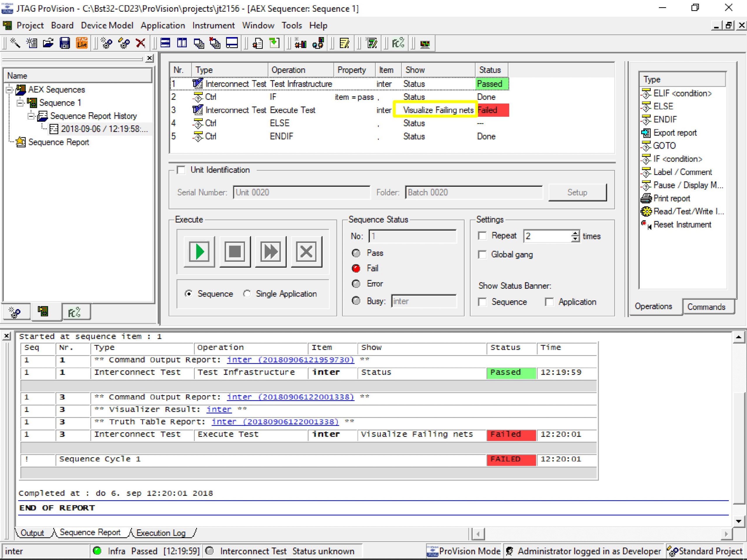Viewport: 747px width, 560px height.
Task: Select 2018-09-06 / 12:19:58 history entry
Action: pyautogui.click(x=104, y=129)
